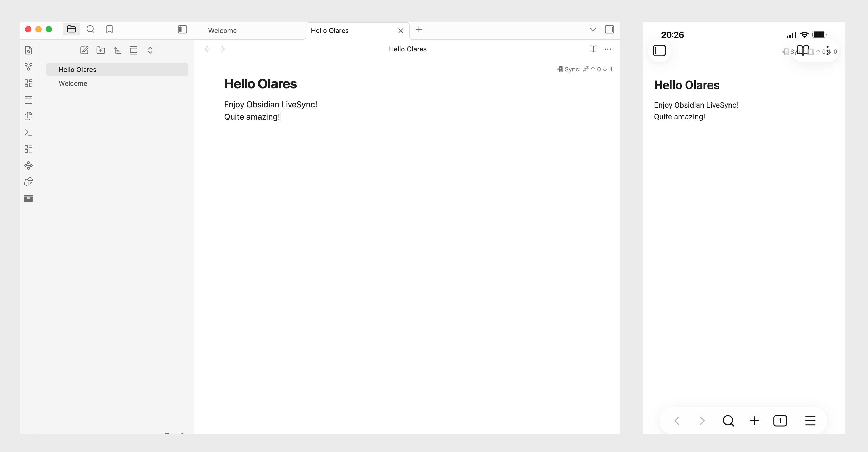This screenshot has height=452, width=868.
Task: Open the mobile tab switcher showing 1
Action: tap(780, 421)
